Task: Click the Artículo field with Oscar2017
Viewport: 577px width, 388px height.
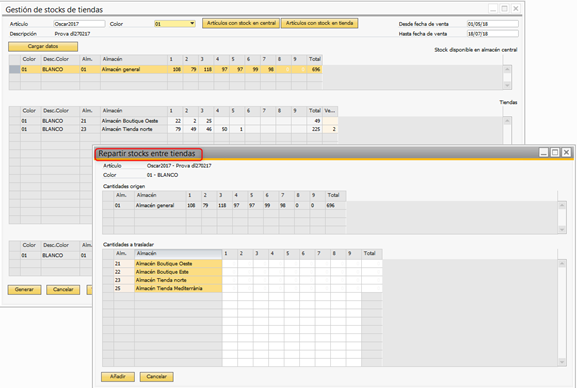Action: click(x=79, y=24)
